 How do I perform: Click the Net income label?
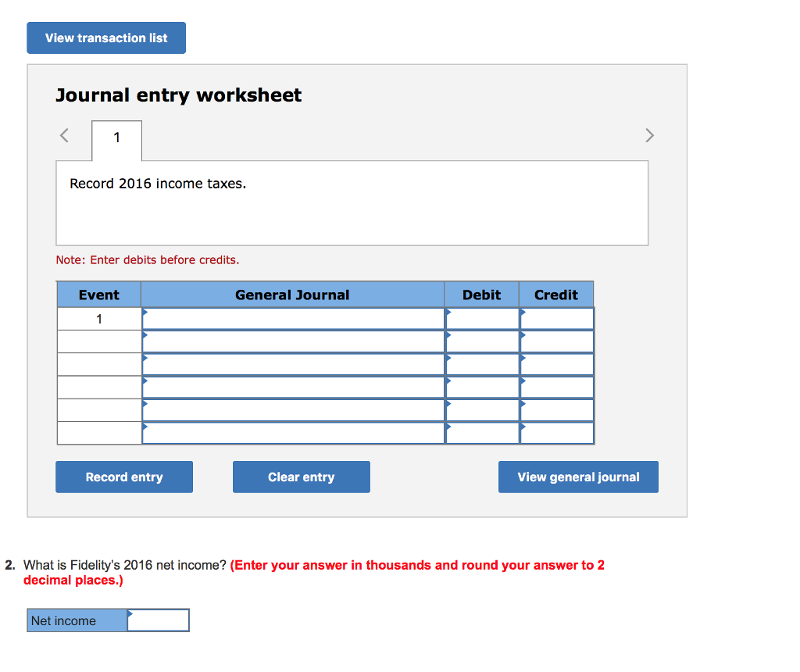77,620
